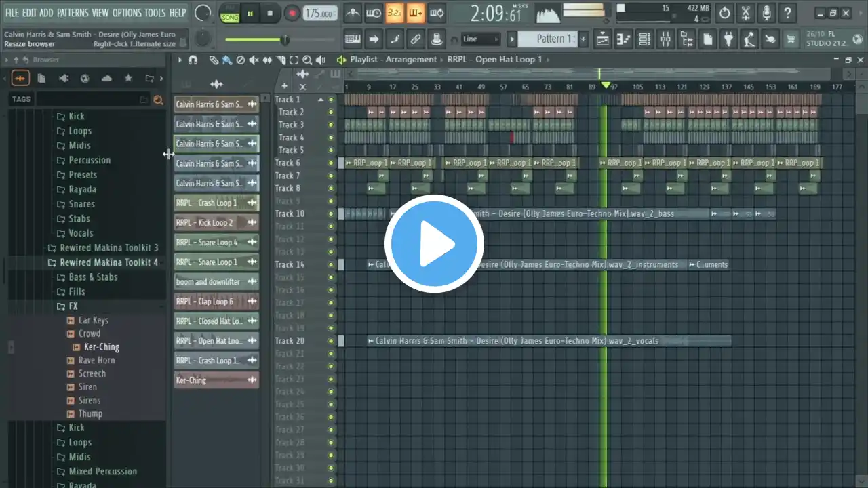Open the Playlist window icon
The height and width of the screenshot is (488, 868).
tap(602, 39)
